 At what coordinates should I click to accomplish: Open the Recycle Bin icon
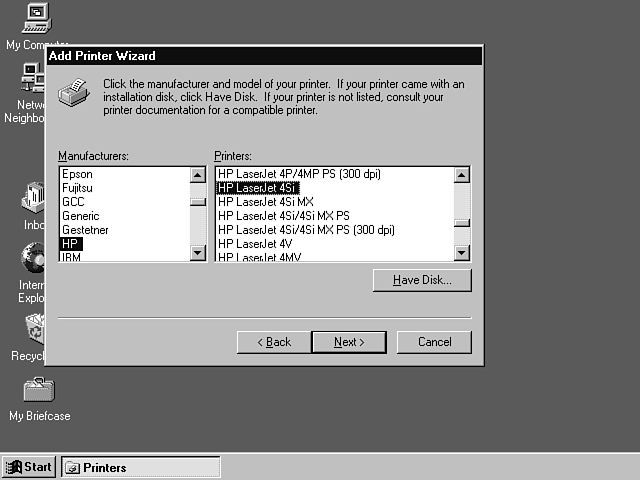point(33,328)
